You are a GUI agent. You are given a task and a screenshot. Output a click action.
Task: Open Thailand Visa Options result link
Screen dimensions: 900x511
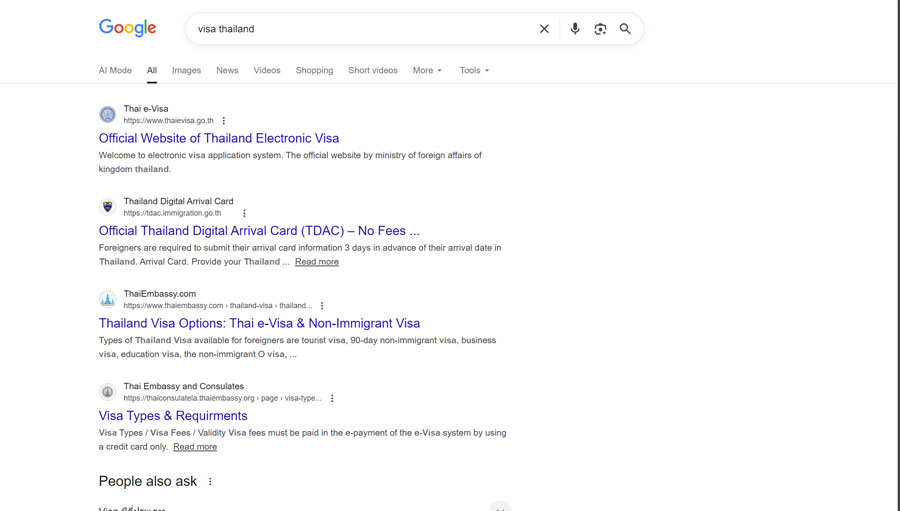(x=259, y=323)
